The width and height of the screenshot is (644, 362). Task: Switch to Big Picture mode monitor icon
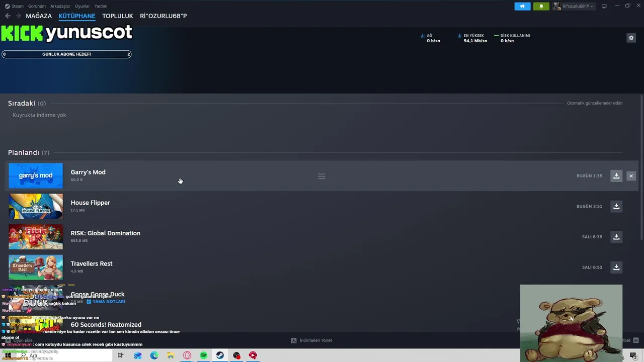tap(604, 6)
